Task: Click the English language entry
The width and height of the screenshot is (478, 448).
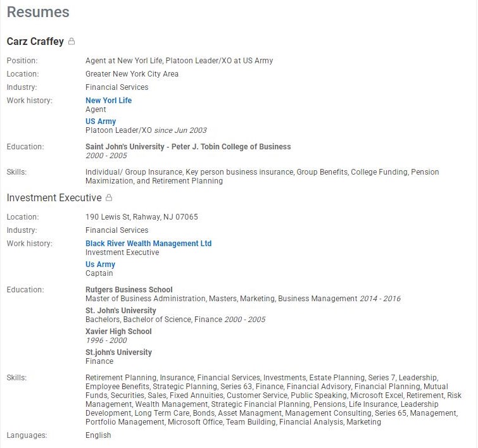Action: [x=98, y=435]
